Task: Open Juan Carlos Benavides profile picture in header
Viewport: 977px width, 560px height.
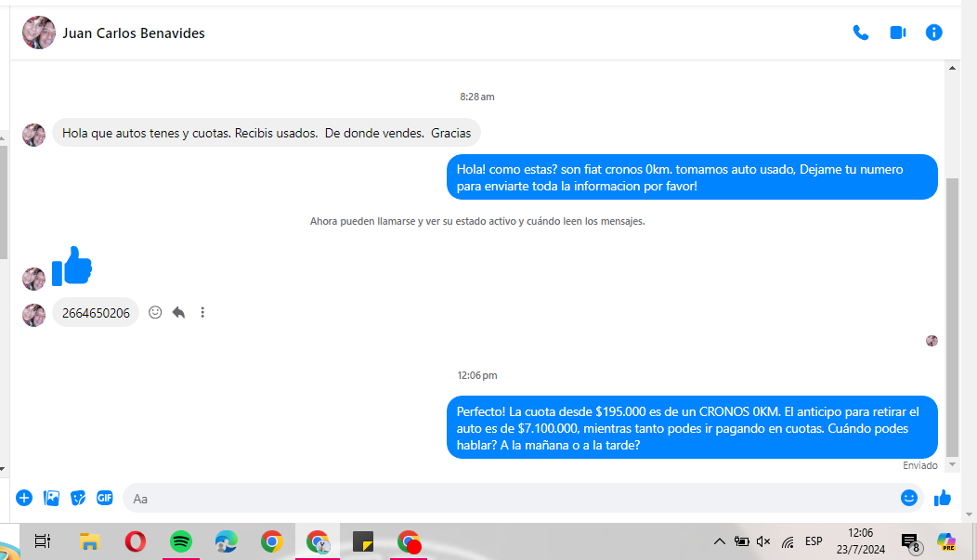Action: click(x=39, y=33)
